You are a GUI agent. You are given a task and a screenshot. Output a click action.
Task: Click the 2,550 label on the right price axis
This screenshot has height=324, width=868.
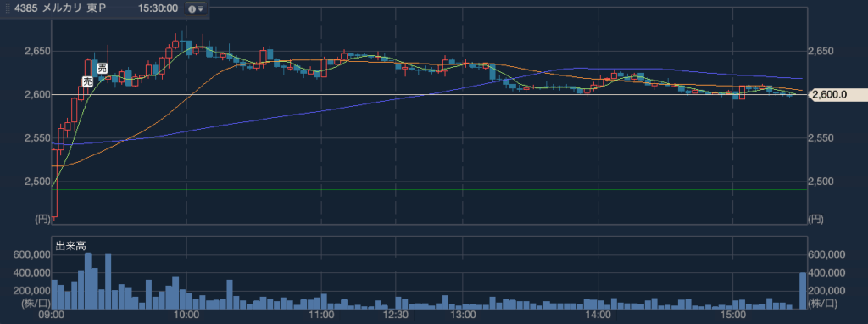pos(821,138)
